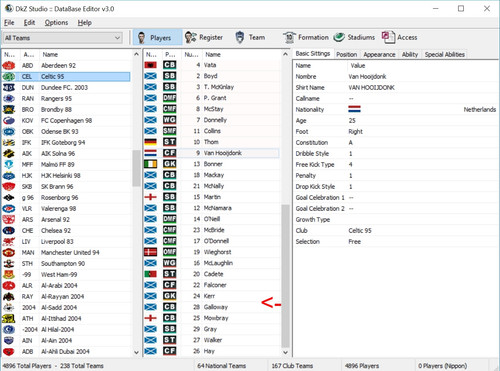Image resolution: width=500 pixels, height=371 pixels.
Task: Click the Brondby 88 crest icon
Action: pyautogui.click(x=9, y=110)
